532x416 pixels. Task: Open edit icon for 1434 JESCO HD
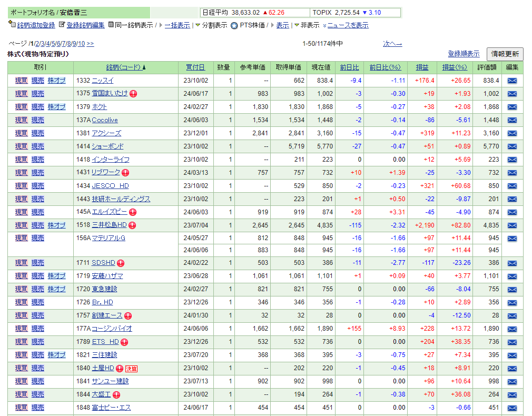point(512,186)
